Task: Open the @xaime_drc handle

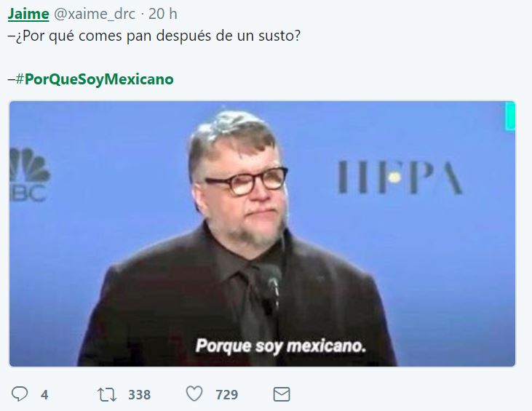Action: pyautogui.click(x=95, y=14)
